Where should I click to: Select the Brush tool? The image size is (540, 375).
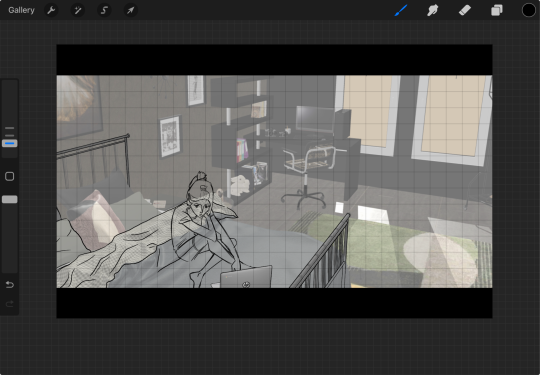401,10
